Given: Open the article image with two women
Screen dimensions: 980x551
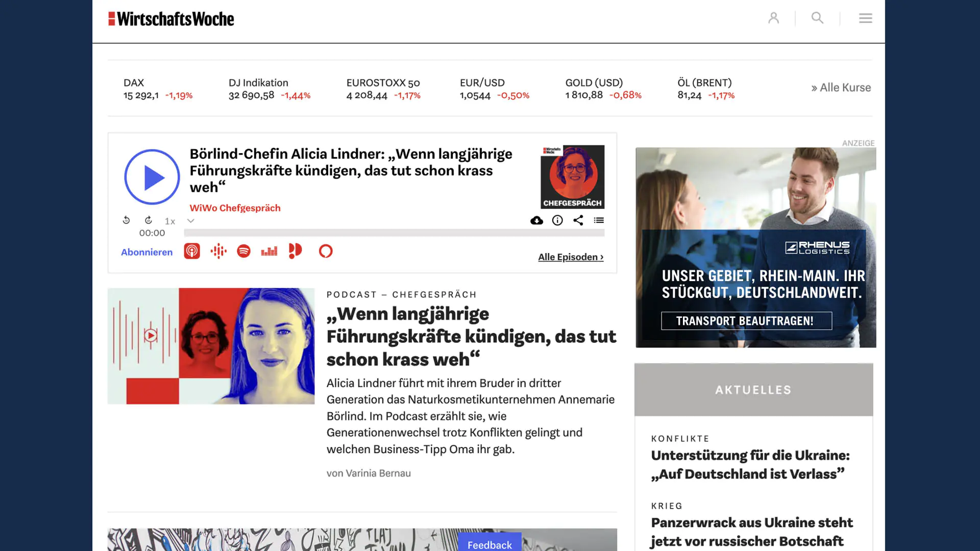Looking at the screenshot, I should pyautogui.click(x=211, y=346).
